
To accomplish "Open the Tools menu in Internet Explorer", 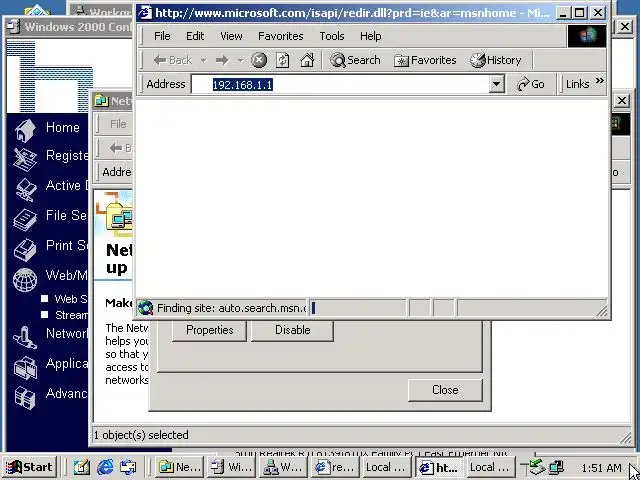I will 332,36.
